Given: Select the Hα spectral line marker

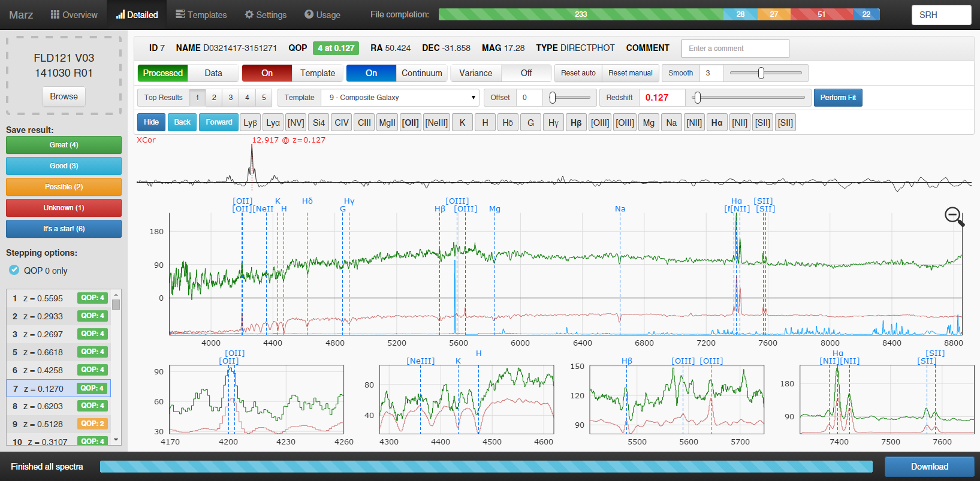Looking at the screenshot, I should [717, 122].
